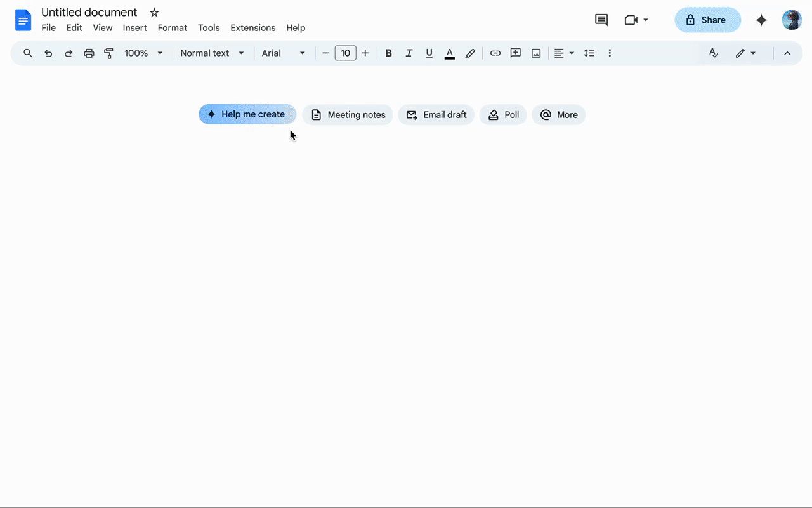This screenshot has width=812, height=508.
Task: Open comment history
Action: coord(601,20)
